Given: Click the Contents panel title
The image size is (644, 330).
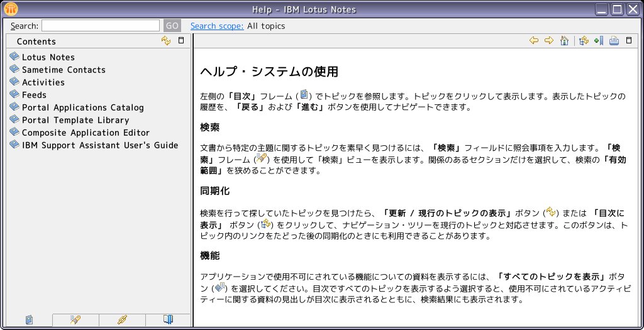Looking at the screenshot, I should pos(36,41).
